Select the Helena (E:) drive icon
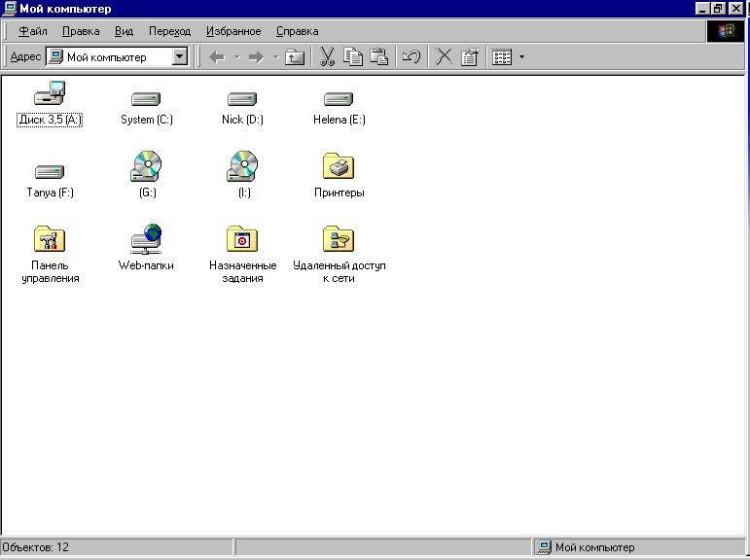Viewport: 750px width, 560px height. pyautogui.click(x=339, y=99)
